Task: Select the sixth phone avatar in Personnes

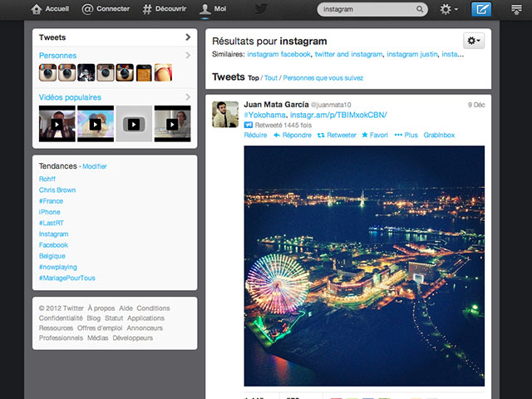Action: [x=144, y=72]
